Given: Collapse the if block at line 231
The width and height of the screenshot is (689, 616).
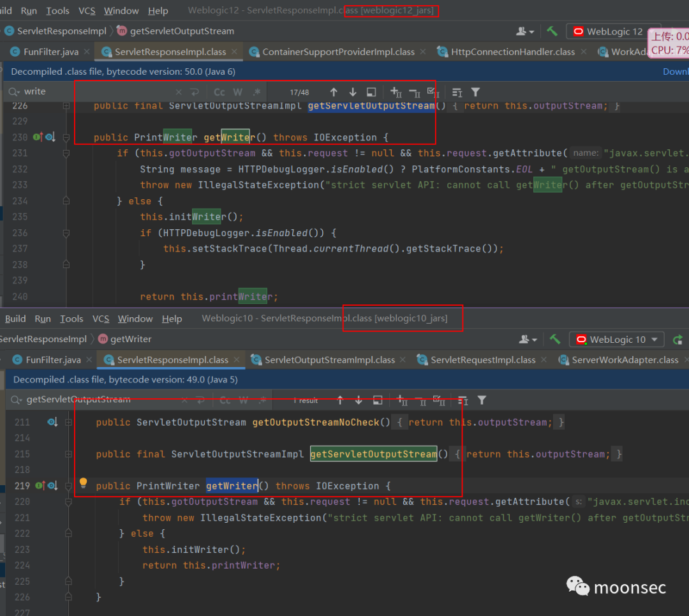Looking at the screenshot, I should [x=66, y=153].
